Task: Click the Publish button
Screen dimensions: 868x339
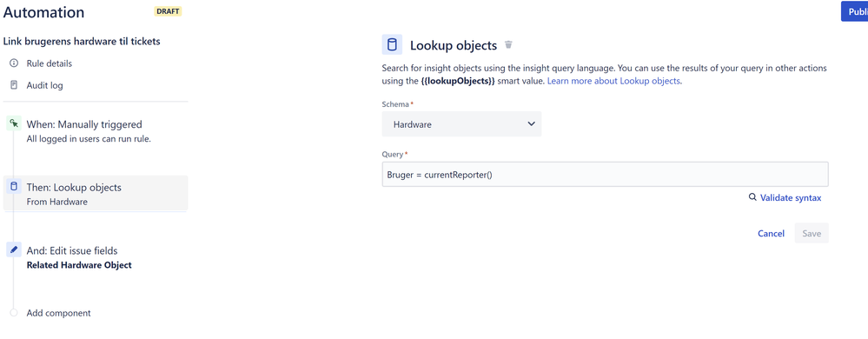Action: pyautogui.click(x=855, y=11)
